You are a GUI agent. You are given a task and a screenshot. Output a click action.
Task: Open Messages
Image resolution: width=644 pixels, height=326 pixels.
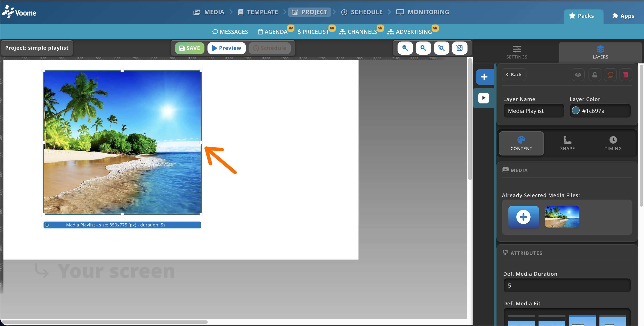coord(230,32)
